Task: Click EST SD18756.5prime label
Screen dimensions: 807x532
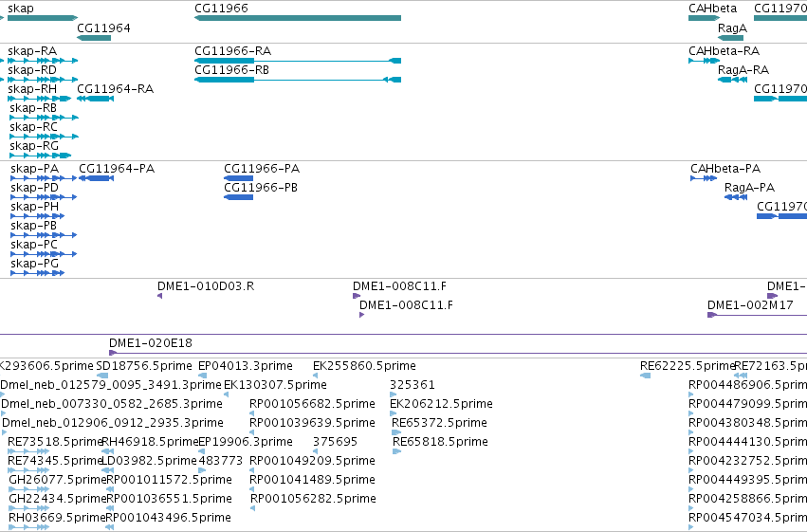Action: tap(144, 366)
